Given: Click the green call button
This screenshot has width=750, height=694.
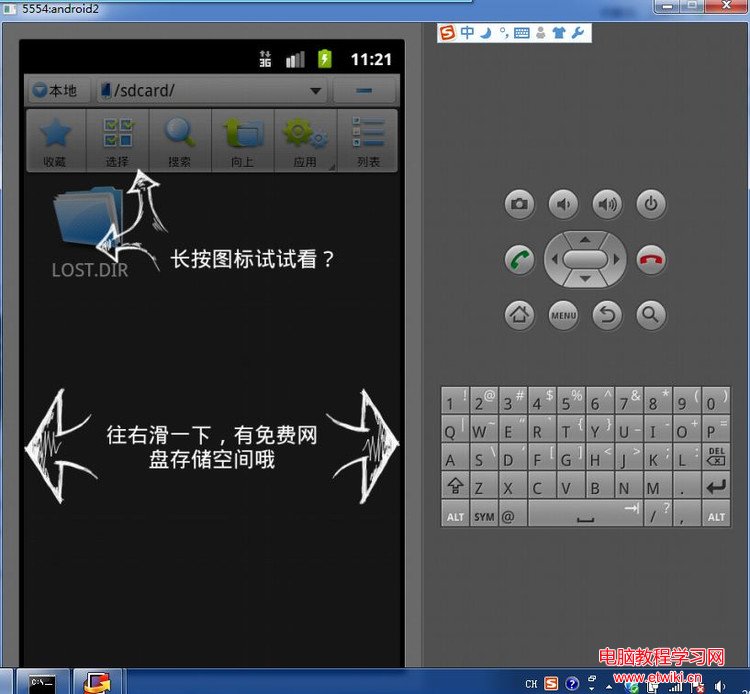Looking at the screenshot, I should point(519,260).
